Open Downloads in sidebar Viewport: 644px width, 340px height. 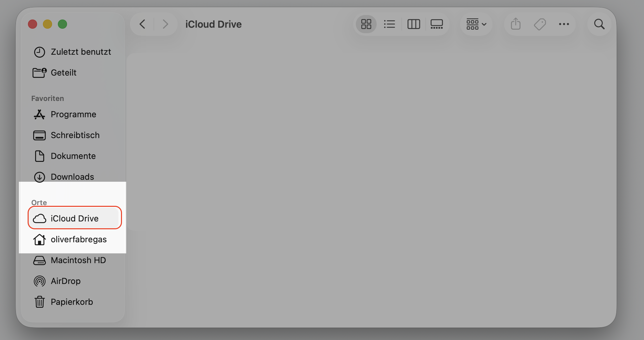(x=73, y=177)
